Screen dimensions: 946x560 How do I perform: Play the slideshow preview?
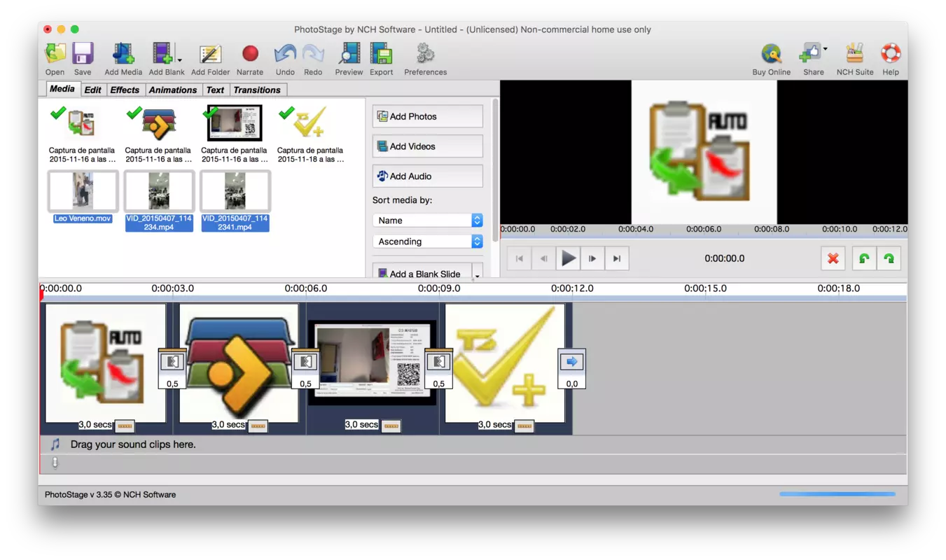tap(568, 258)
